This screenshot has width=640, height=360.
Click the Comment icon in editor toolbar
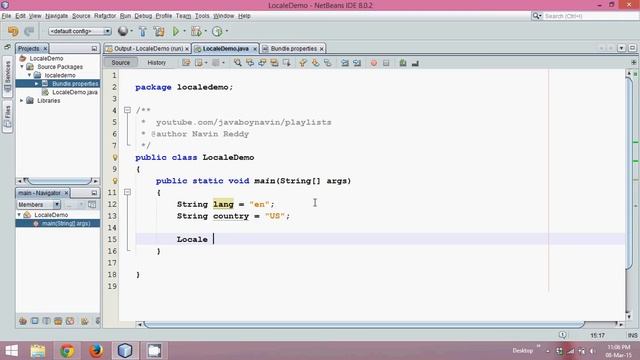(x=403, y=63)
